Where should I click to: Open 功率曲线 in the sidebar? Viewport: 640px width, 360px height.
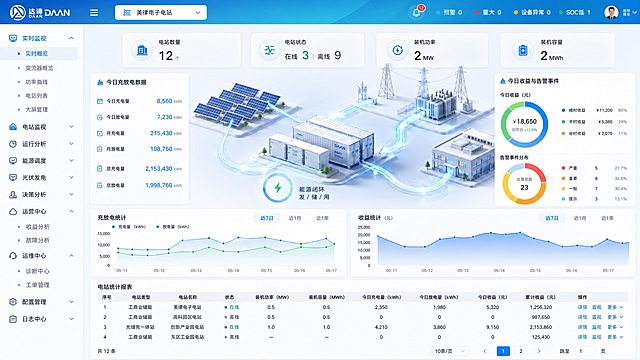coord(37,82)
